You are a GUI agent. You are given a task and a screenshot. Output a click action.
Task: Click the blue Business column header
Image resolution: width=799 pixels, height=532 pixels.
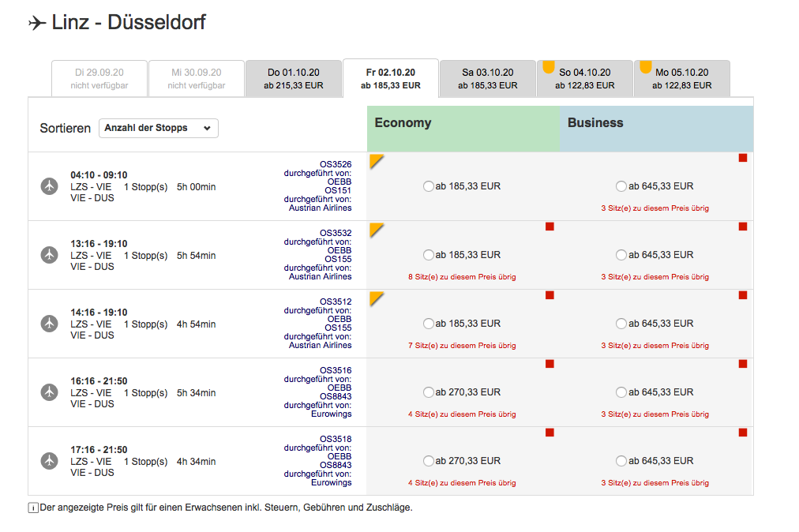[656, 128]
